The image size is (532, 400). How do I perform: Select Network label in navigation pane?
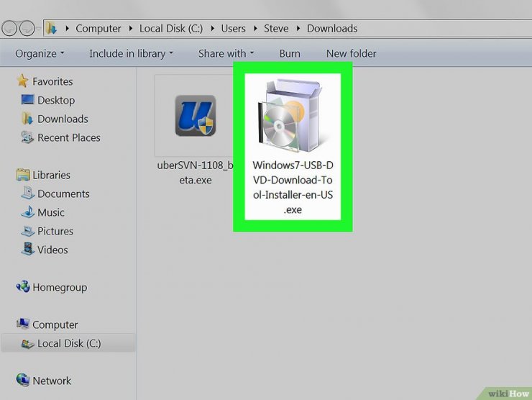[52, 381]
